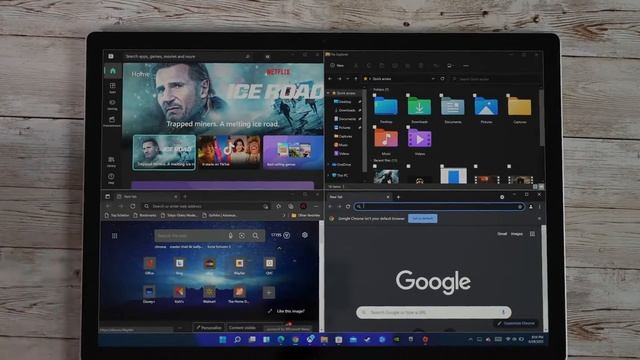640x360 pixels.
Task: Tick checkbox on Downloads folder tile
Action: click(408, 96)
